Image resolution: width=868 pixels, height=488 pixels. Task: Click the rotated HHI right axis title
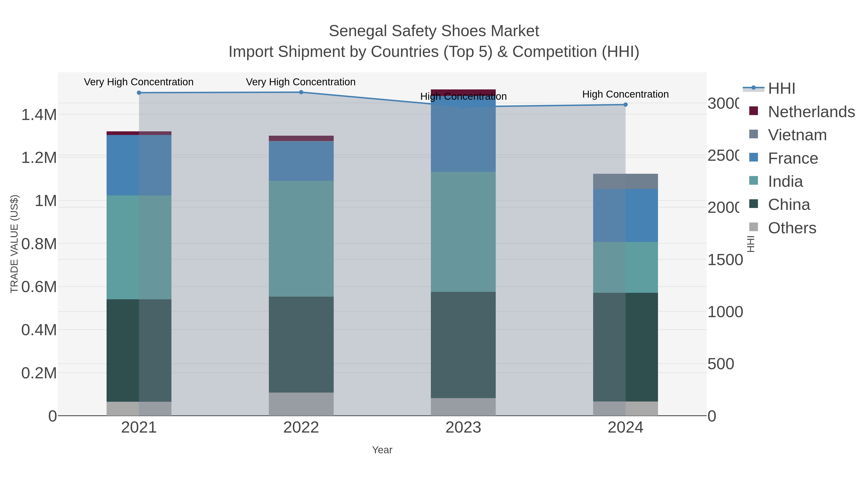(x=751, y=244)
